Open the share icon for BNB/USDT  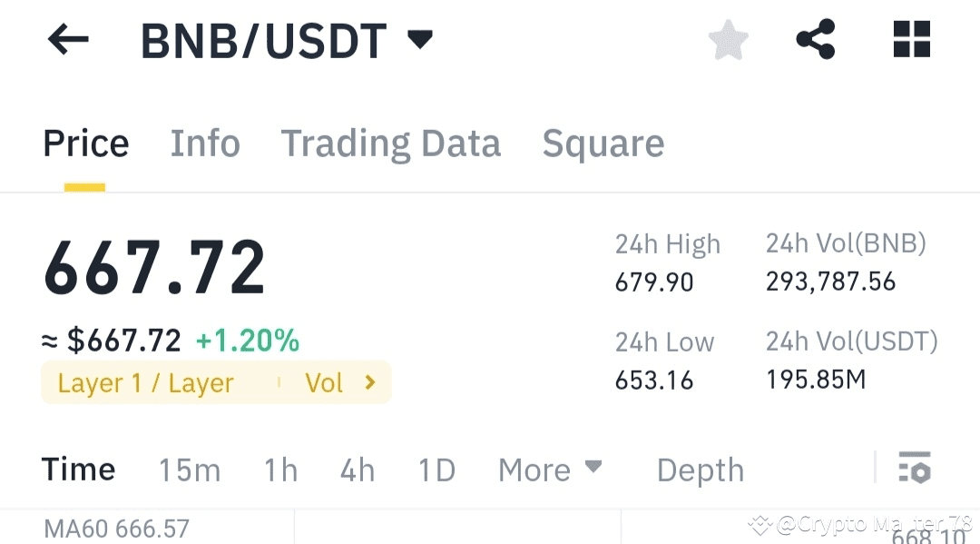pyautogui.click(x=815, y=40)
